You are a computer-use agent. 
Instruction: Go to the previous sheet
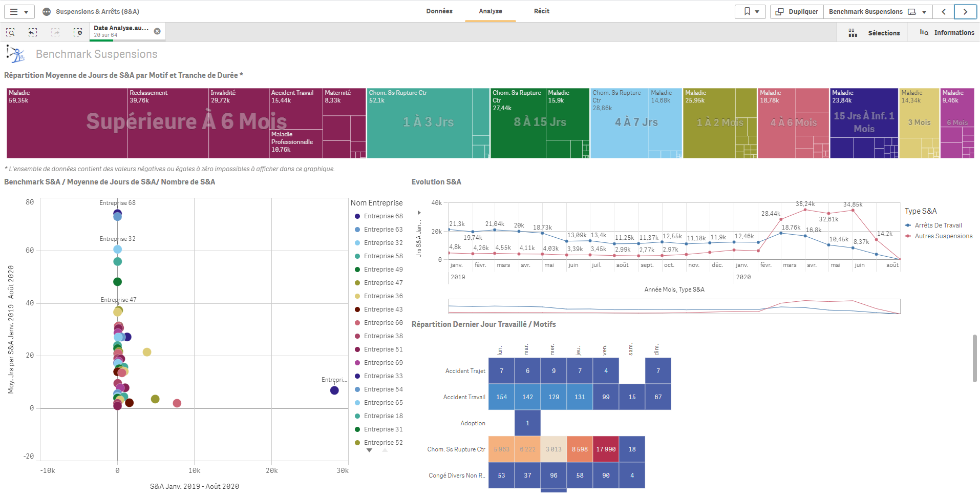click(944, 12)
